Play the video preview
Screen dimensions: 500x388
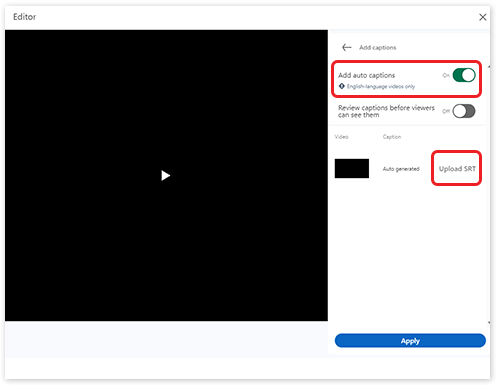coord(165,175)
